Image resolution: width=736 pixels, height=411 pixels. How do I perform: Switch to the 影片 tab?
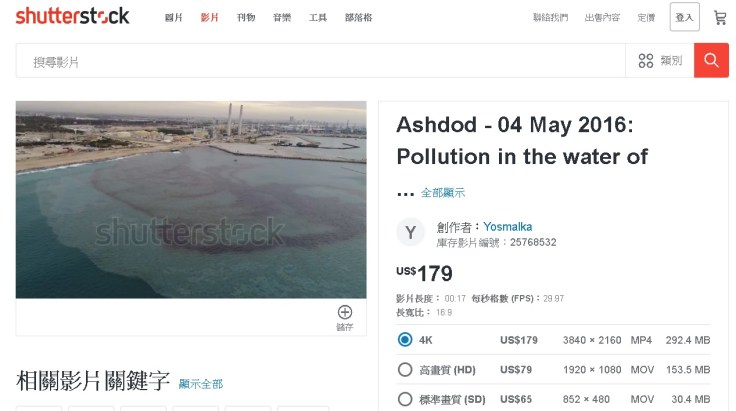click(x=209, y=18)
